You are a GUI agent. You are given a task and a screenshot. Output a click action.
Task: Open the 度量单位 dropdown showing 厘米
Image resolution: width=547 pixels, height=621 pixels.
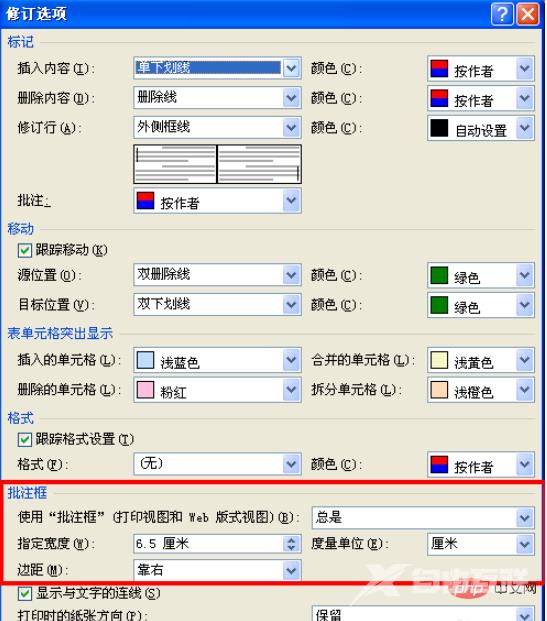point(481,544)
